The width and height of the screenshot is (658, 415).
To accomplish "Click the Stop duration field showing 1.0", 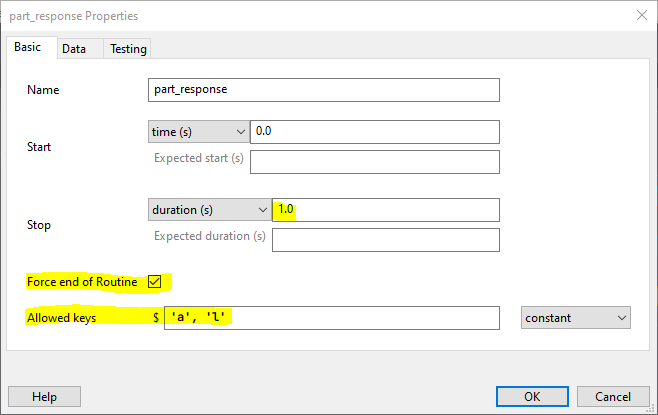I will [385, 210].
